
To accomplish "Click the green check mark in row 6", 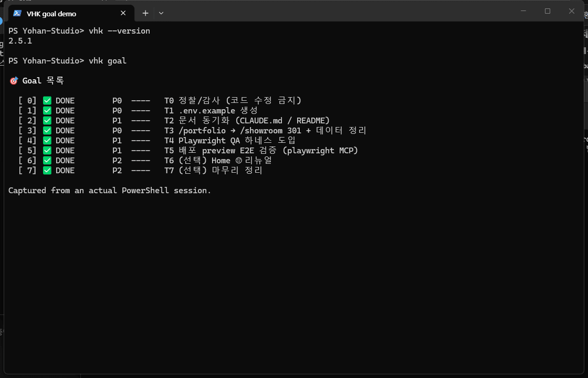I will pyautogui.click(x=47, y=160).
